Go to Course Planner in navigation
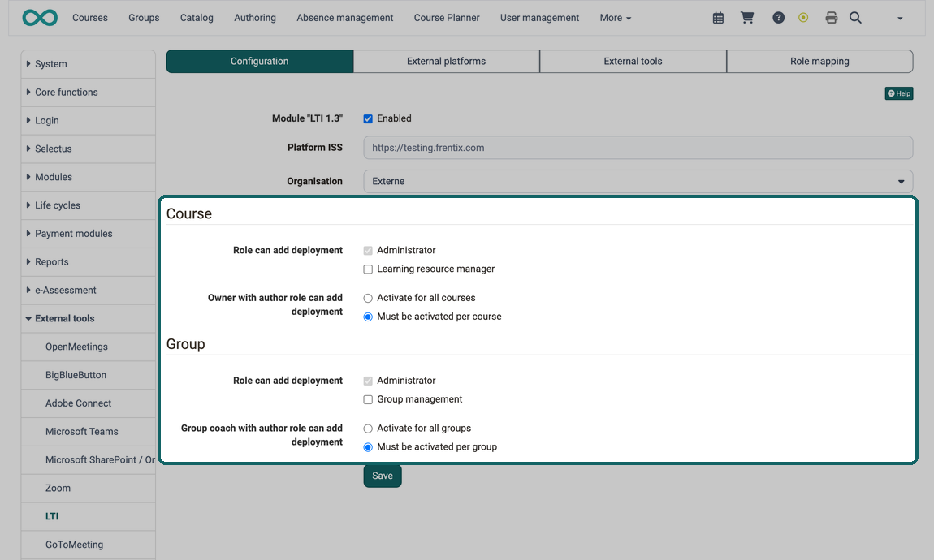The height and width of the screenshot is (560, 934). pyautogui.click(x=447, y=18)
